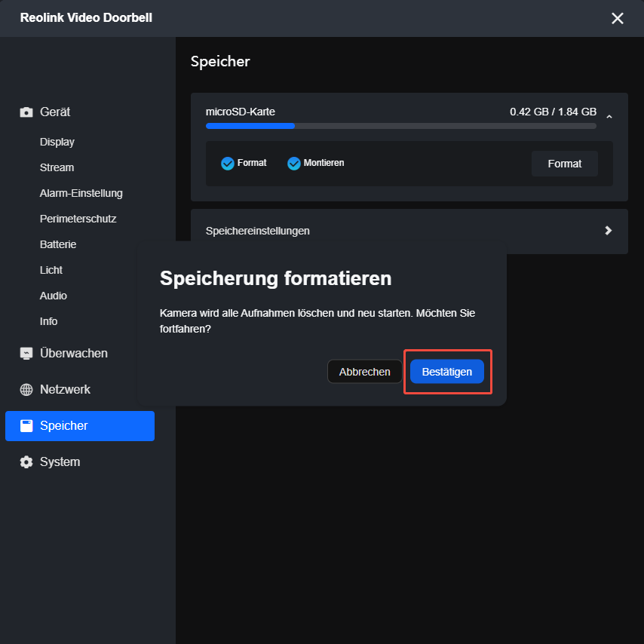Click the microSD-Karte label
The width and height of the screenshot is (644, 644).
pyautogui.click(x=241, y=112)
